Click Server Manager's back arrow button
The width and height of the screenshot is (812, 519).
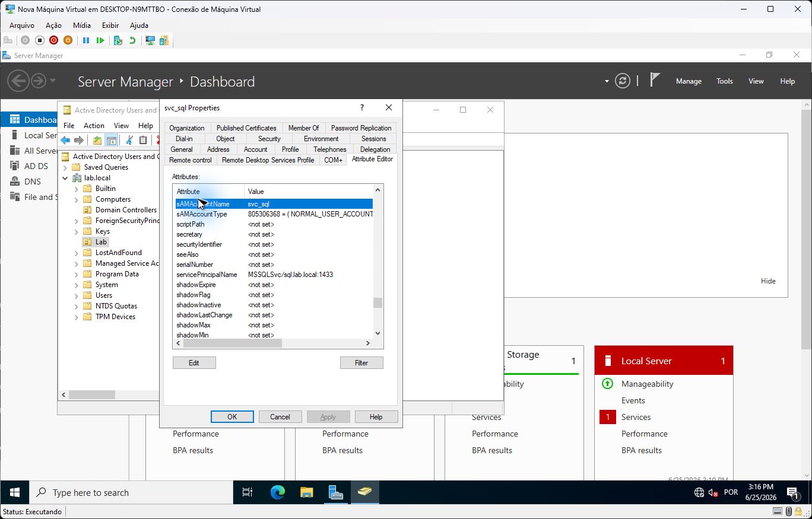click(18, 81)
